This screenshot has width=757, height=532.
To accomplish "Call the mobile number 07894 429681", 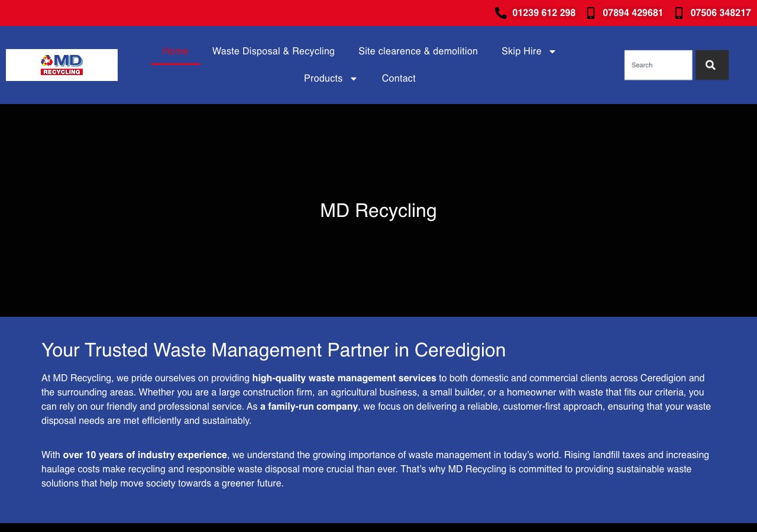I will pos(633,13).
